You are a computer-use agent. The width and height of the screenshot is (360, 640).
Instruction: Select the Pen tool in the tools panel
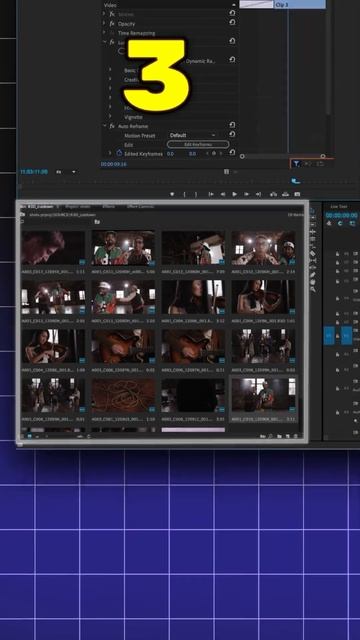click(313, 274)
